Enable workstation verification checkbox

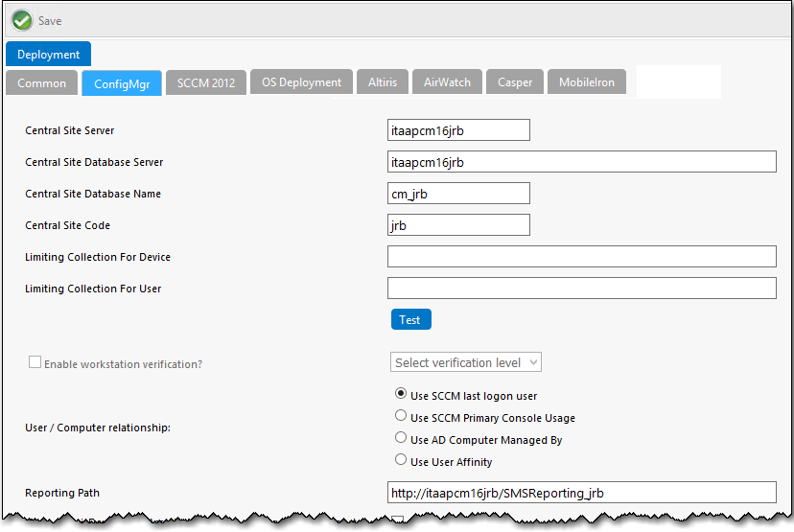click(x=35, y=362)
